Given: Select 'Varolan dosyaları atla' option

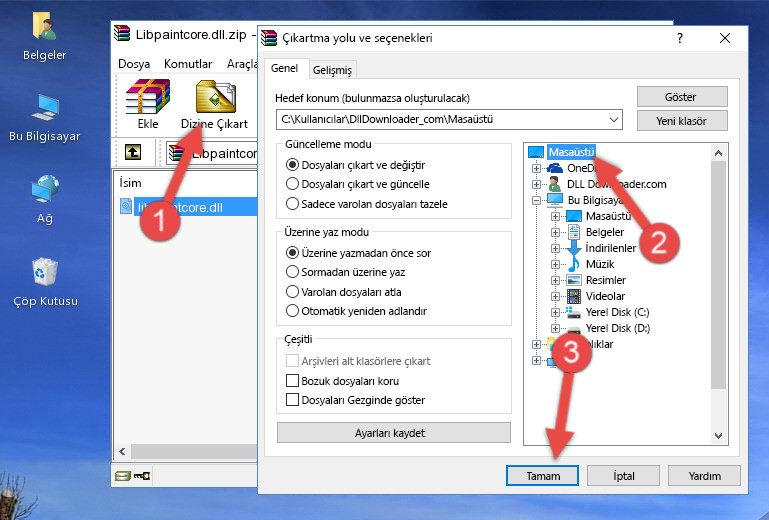Looking at the screenshot, I should tap(292, 292).
